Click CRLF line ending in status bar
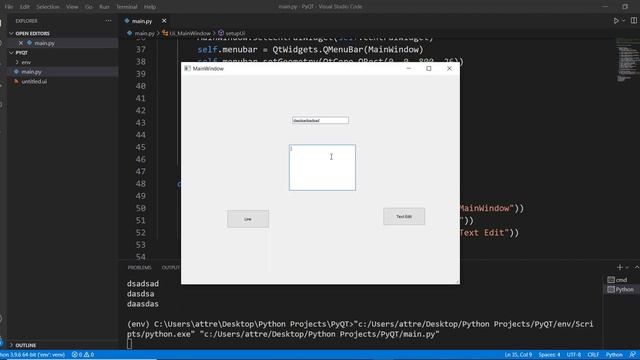This screenshot has height=360, width=640. [x=593, y=355]
